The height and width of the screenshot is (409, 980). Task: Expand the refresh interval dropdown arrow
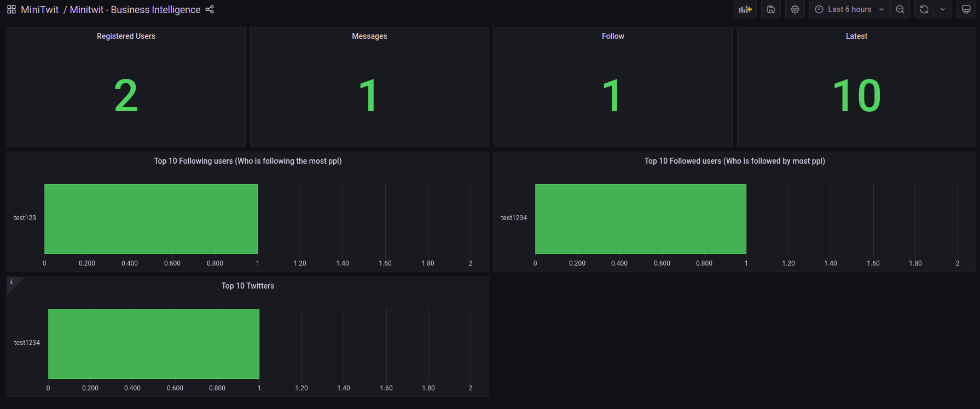pyautogui.click(x=943, y=9)
